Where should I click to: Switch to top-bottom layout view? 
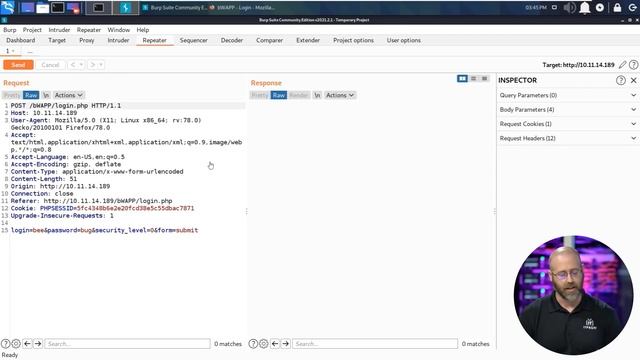(x=473, y=78)
